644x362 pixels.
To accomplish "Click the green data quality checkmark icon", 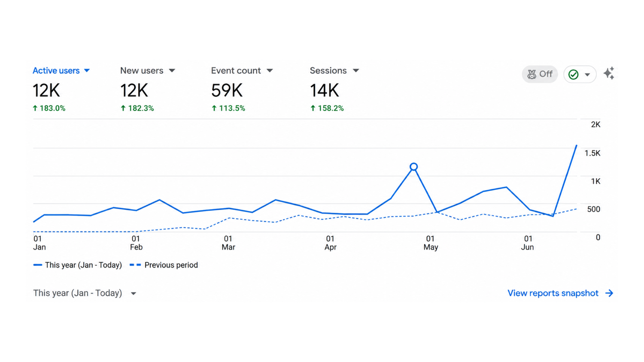I will click(573, 74).
